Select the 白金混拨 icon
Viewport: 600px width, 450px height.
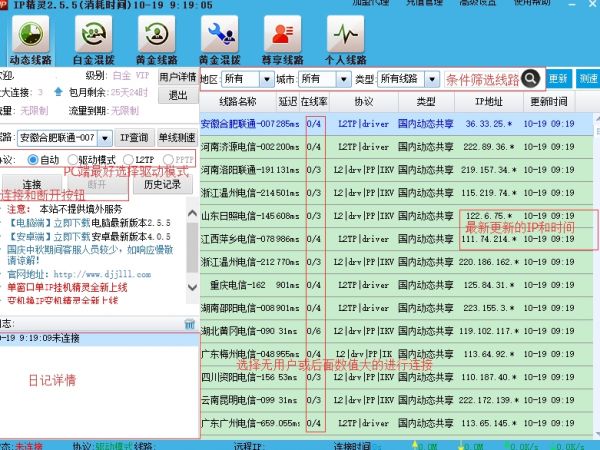point(94,34)
